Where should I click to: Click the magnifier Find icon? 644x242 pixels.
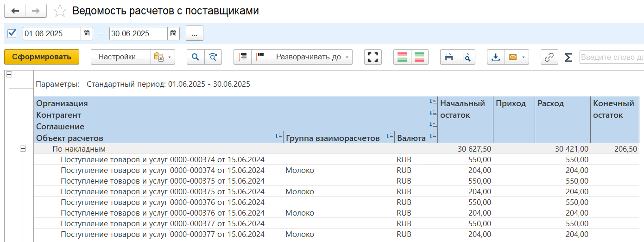[196, 57]
